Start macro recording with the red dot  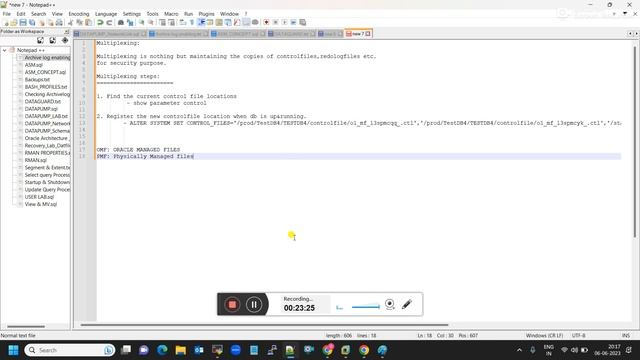click(266, 22)
